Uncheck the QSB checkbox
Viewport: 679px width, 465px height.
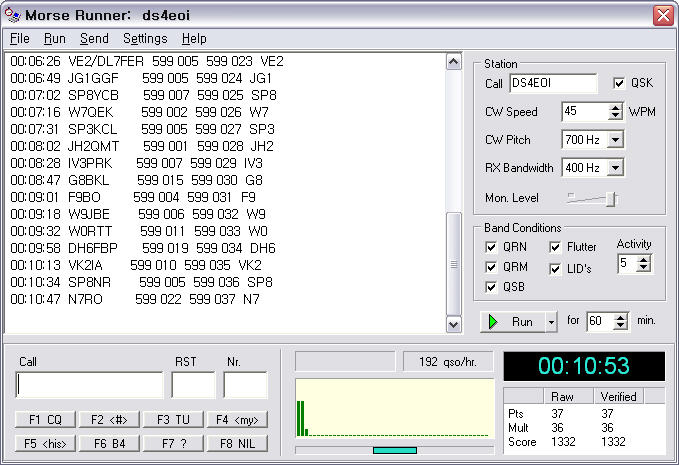(x=491, y=287)
